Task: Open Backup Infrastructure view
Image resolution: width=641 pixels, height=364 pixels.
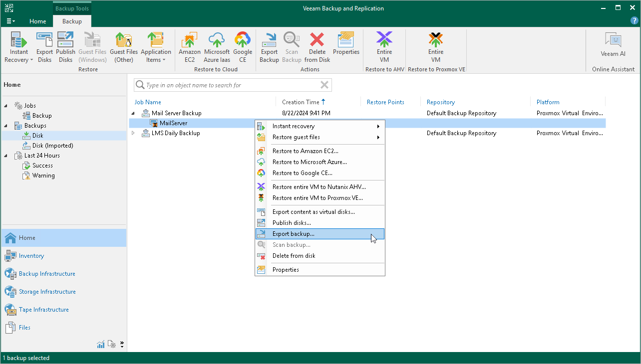Action: [x=64, y=274]
